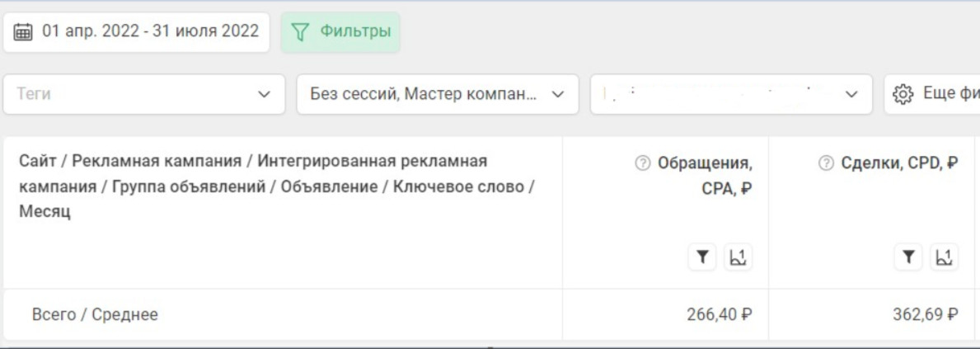980x349 pixels.
Task: Show the help icon next to Обращения, CPA
Action: [x=643, y=163]
